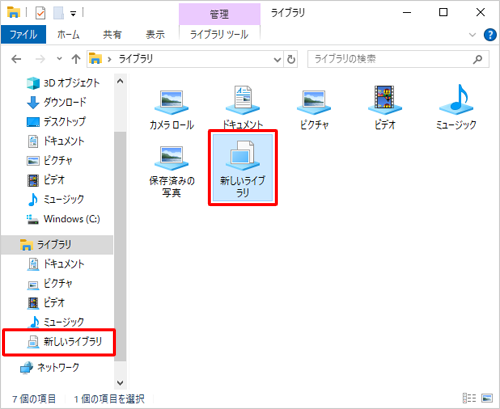Viewport: 500px width, 409px height.
Task: Switch to the ホーム ribbon tab
Action: [68, 35]
